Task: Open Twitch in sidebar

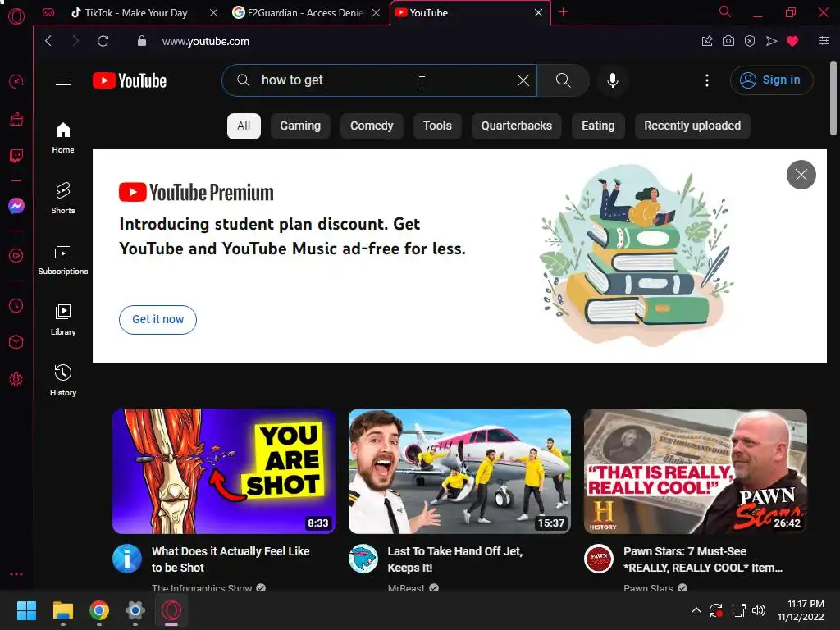Action: tap(16, 156)
